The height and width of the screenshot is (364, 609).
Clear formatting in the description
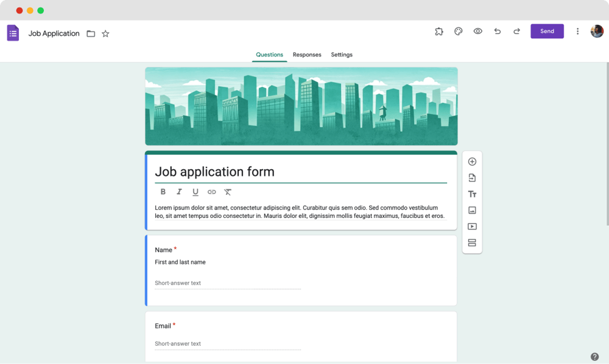[x=228, y=192]
